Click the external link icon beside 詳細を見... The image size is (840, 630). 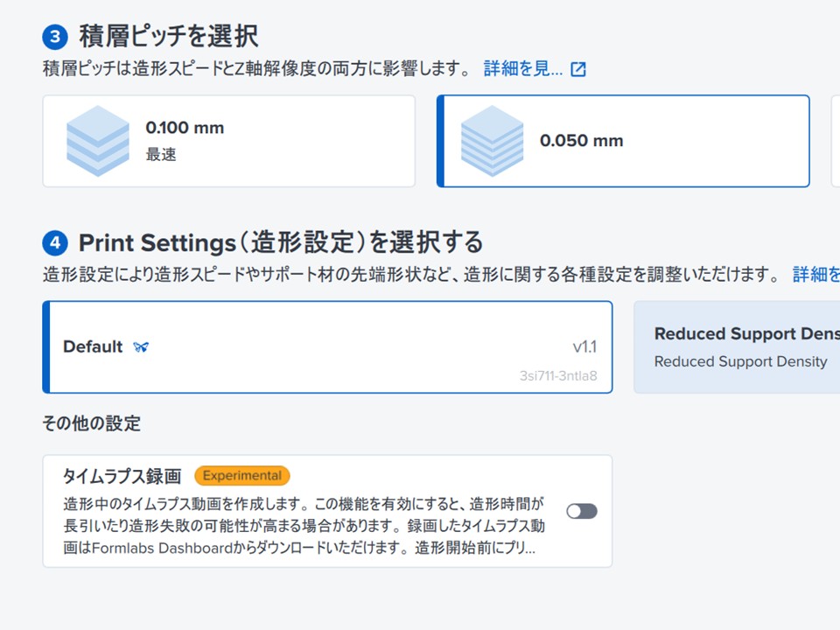[578, 69]
